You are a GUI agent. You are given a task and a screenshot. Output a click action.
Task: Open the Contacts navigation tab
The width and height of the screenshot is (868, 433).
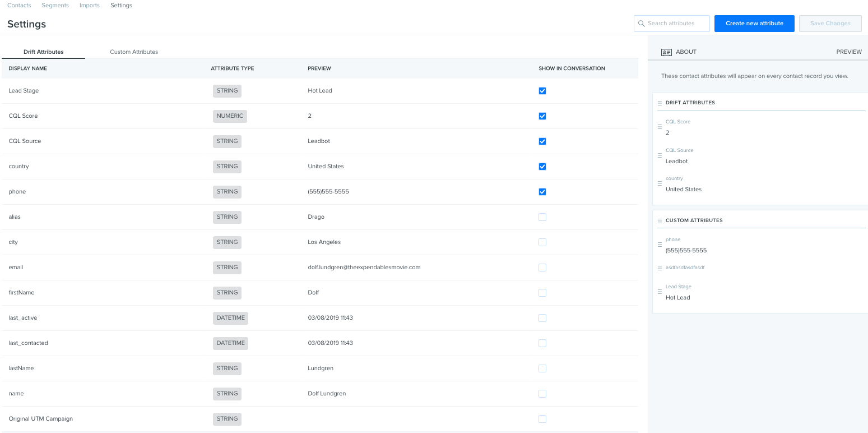click(19, 6)
